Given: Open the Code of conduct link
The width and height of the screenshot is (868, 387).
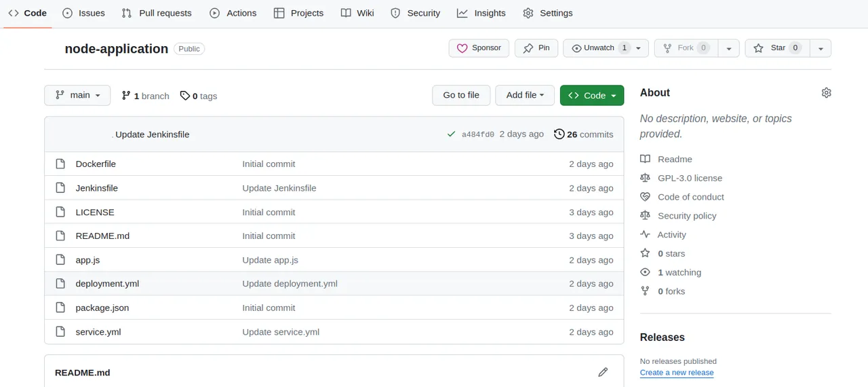Looking at the screenshot, I should point(682,197).
